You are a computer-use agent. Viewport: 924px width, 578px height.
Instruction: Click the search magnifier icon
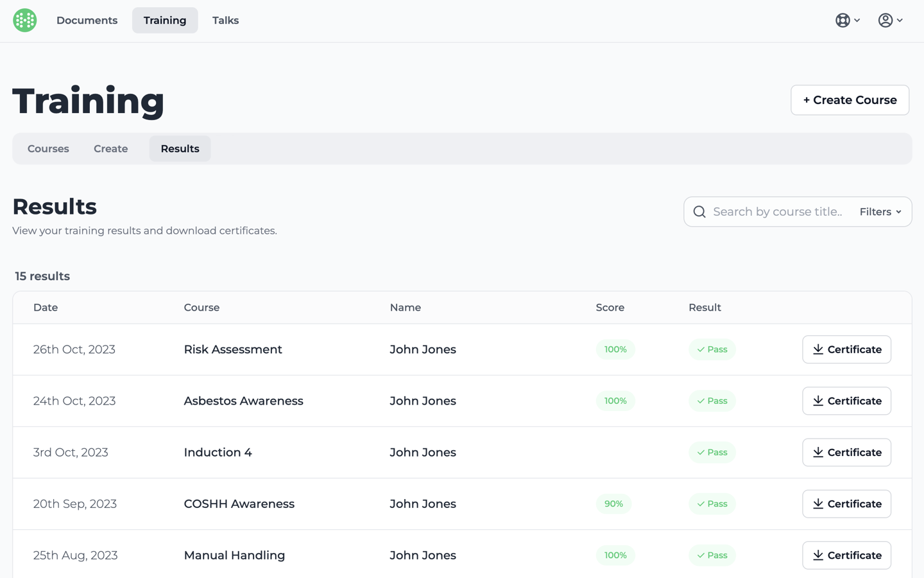pos(699,212)
